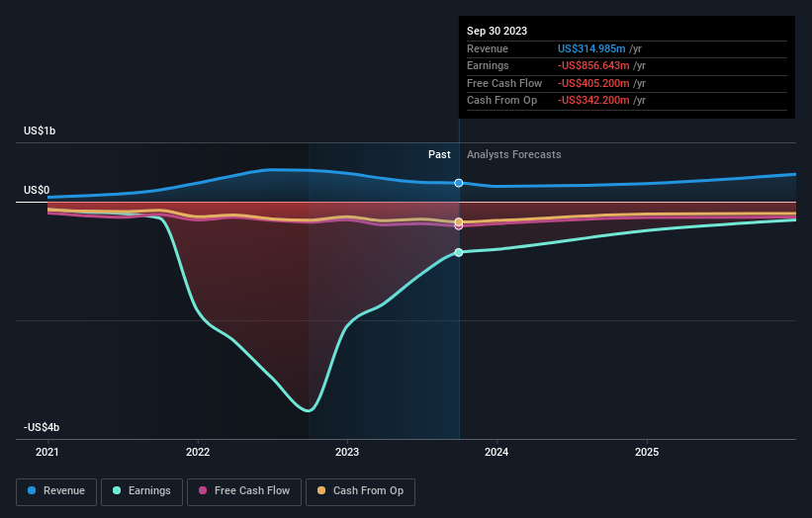Click the orange Cash From Op data point
The width and height of the screenshot is (812, 518).
[x=459, y=222]
